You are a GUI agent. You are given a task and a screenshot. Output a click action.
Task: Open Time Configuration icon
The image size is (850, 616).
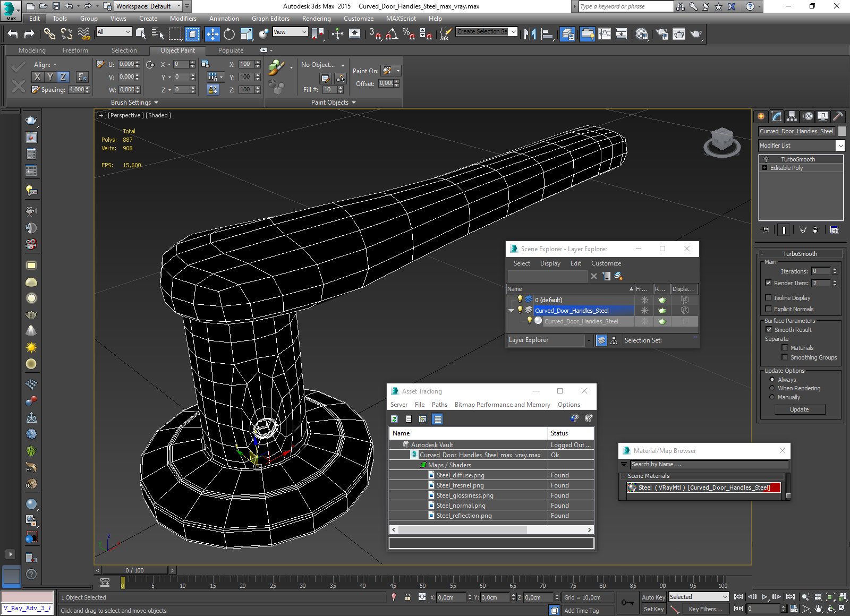point(794,609)
